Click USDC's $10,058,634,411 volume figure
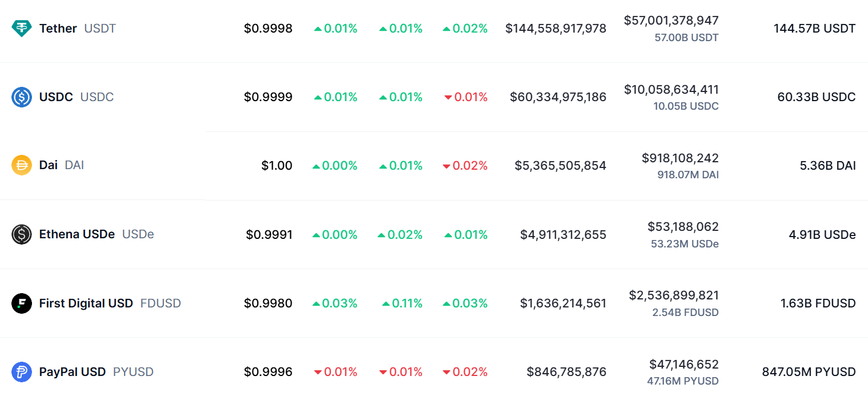Viewport: 868px width, 396px height. tap(671, 89)
